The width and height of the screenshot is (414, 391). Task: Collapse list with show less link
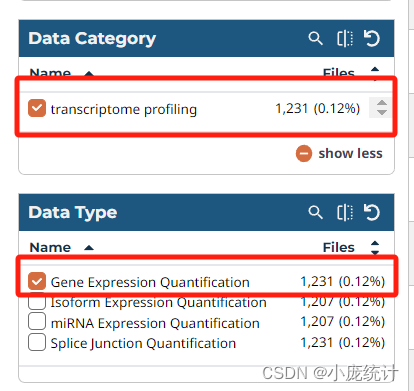click(x=350, y=154)
